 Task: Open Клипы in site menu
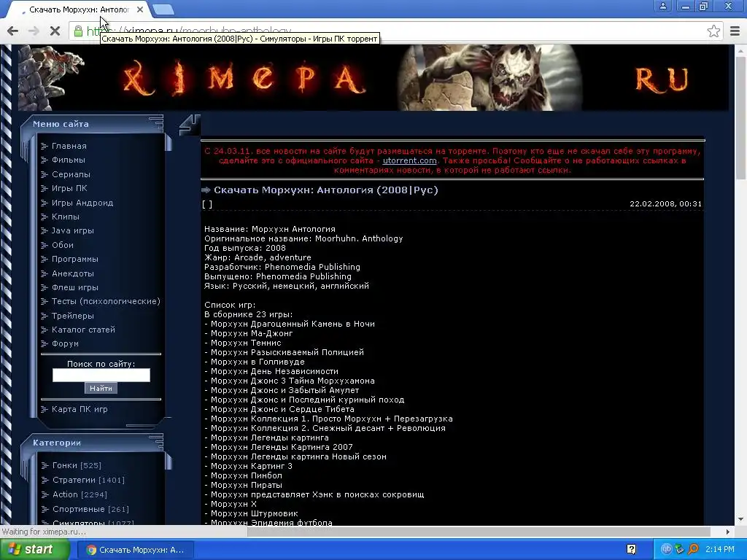pos(65,216)
